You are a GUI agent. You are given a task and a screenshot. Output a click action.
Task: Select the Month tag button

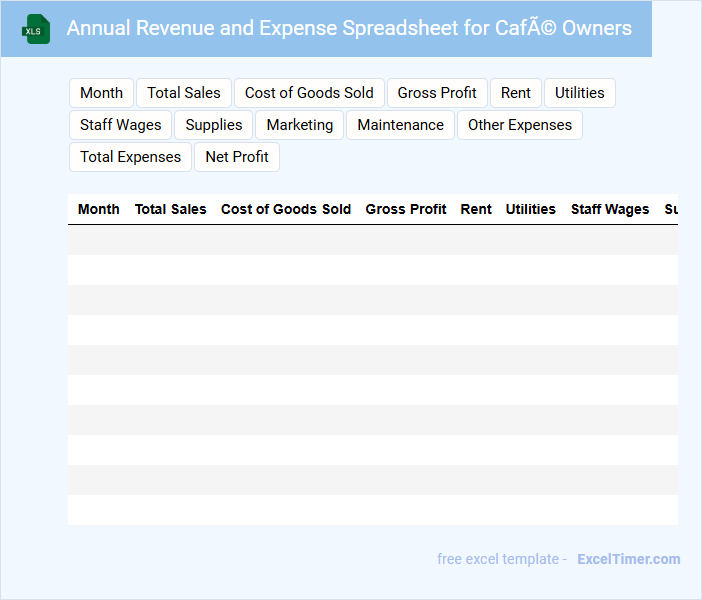click(x=101, y=93)
